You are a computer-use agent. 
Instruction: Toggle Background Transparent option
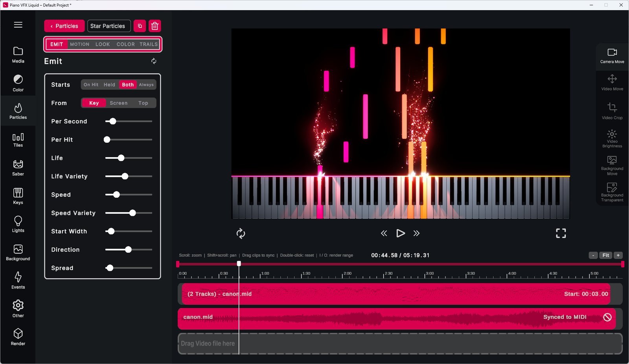pos(612,192)
